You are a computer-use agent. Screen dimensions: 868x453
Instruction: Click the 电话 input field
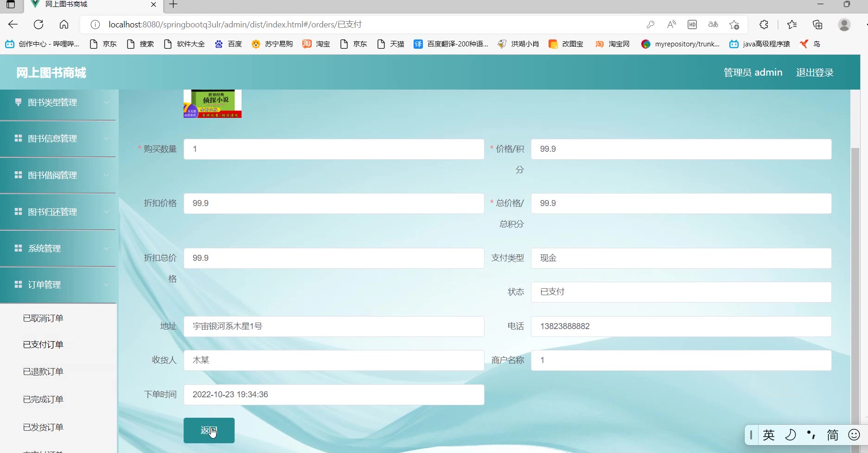tap(681, 326)
